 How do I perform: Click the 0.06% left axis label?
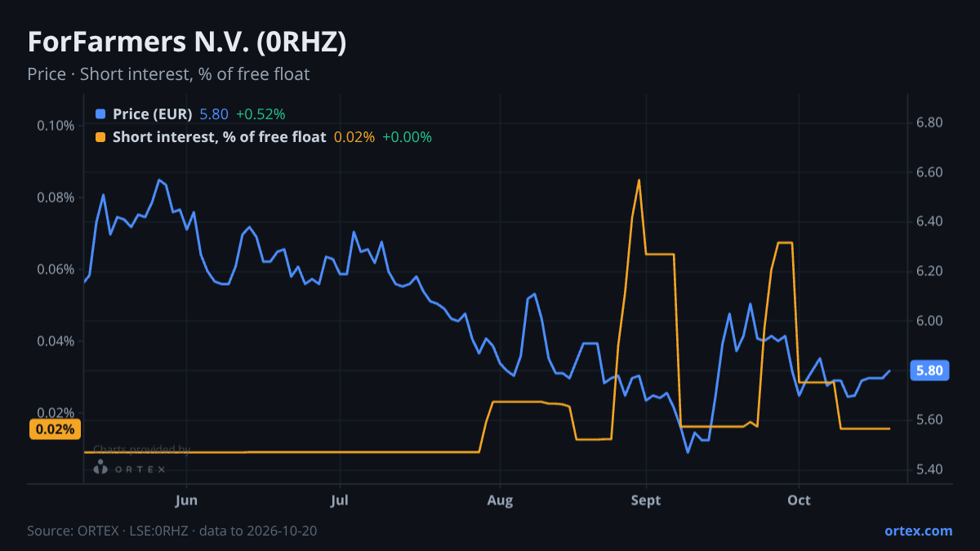pos(56,269)
